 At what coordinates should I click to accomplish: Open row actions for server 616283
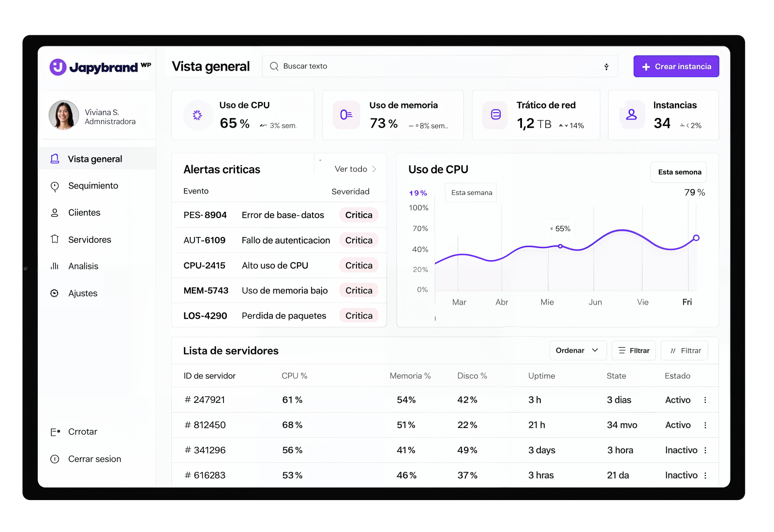pyautogui.click(x=705, y=475)
